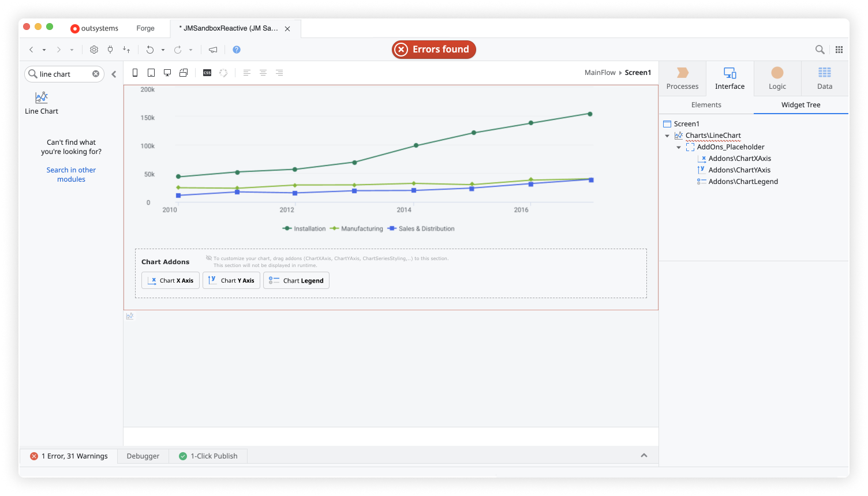The width and height of the screenshot is (868, 496).
Task: Collapse the Charts\LineChart tree node
Action: pos(667,136)
